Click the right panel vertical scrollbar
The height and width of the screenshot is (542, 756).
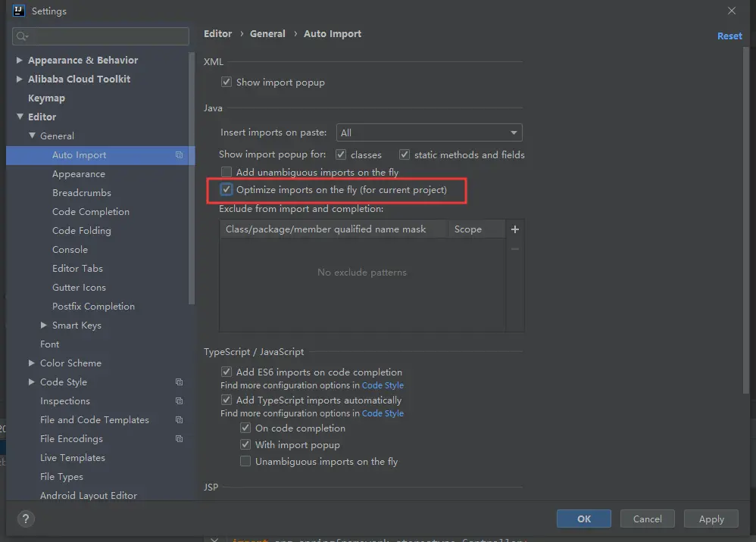pyautogui.click(x=746, y=220)
